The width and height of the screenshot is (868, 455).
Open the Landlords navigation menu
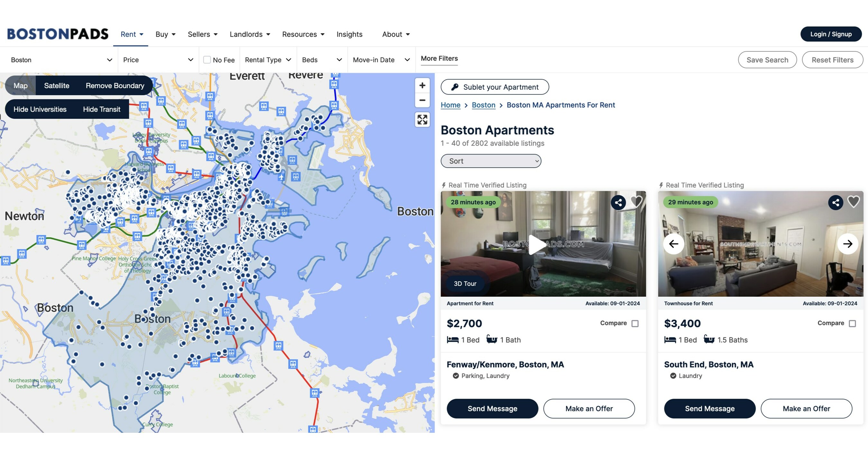tap(250, 34)
